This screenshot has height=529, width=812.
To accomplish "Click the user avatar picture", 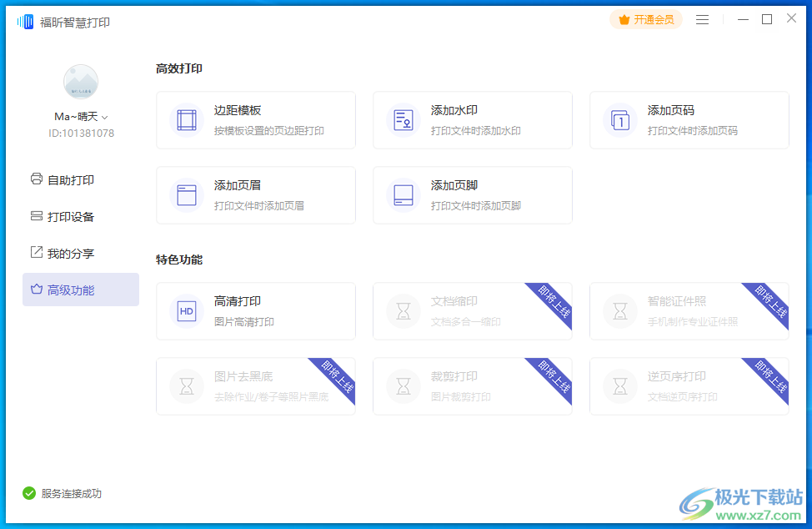I will click(x=81, y=82).
